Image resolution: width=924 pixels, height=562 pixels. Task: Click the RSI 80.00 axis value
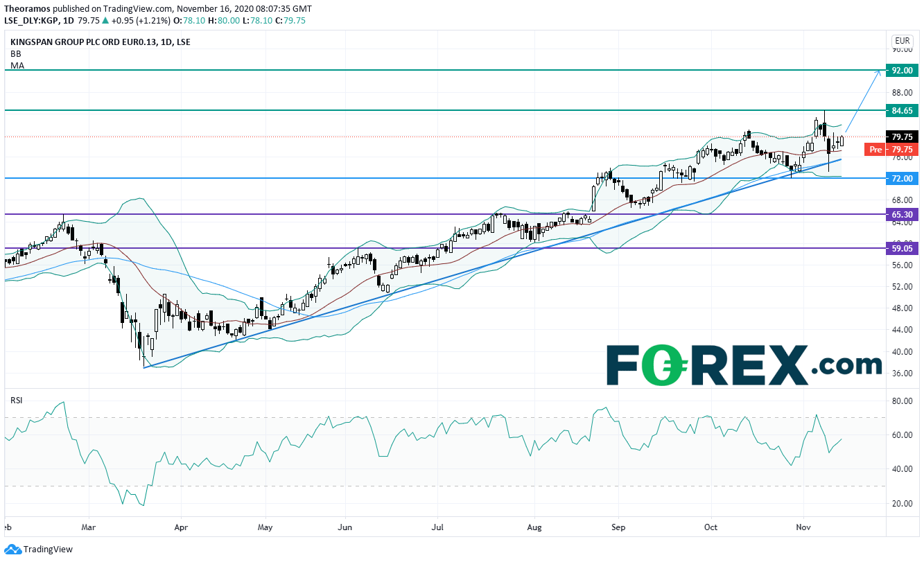click(901, 401)
